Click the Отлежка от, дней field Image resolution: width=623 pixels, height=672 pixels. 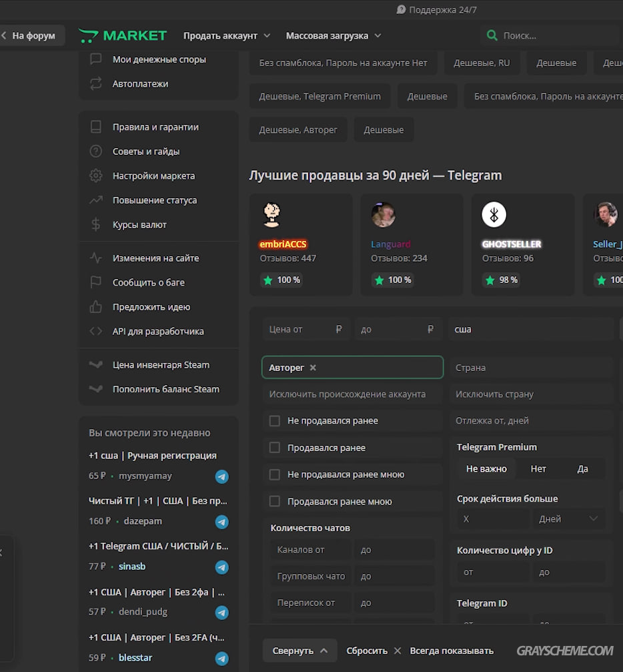click(532, 421)
